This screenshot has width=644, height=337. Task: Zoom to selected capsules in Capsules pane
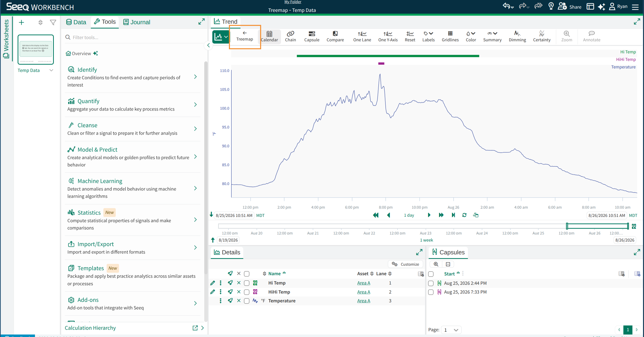(x=436, y=264)
